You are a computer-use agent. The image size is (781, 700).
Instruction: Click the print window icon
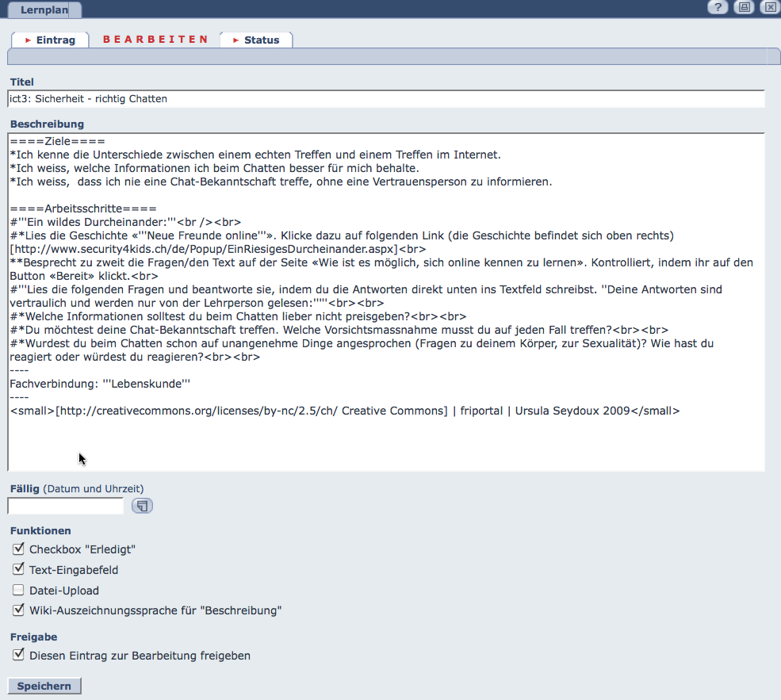coord(745,7)
